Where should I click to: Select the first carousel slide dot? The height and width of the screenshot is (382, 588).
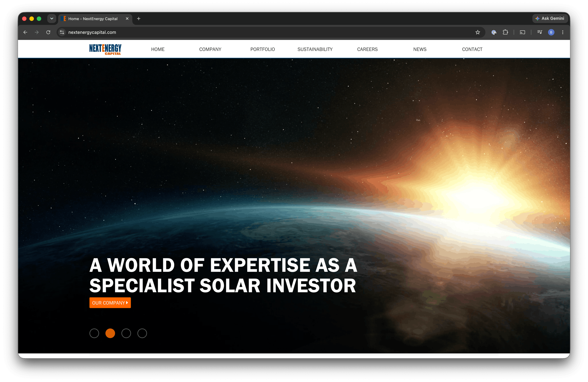coord(94,333)
